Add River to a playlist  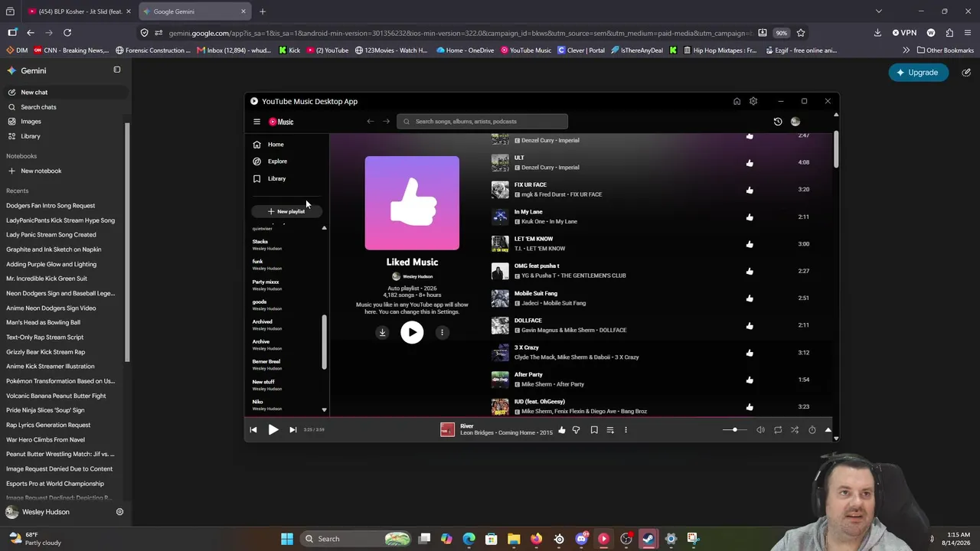[610, 430]
